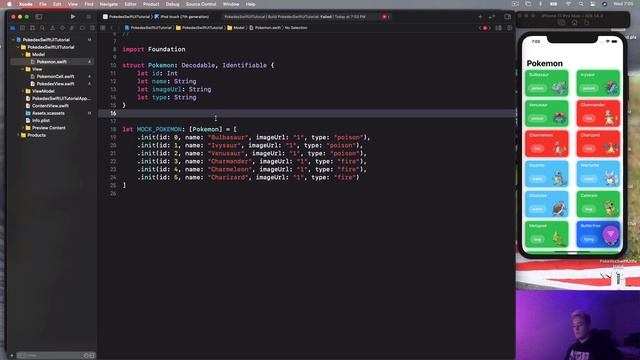Open PokemonCell.swift file

(56, 76)
